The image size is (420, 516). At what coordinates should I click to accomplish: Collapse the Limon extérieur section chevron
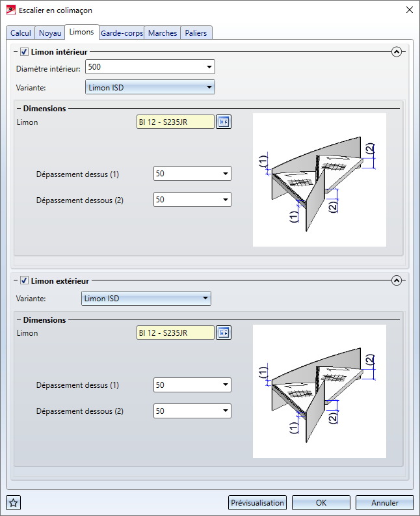coord(397,280)
